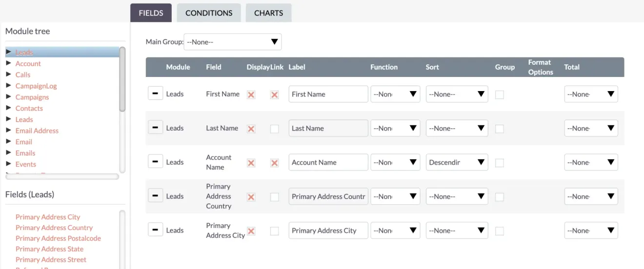Uncheck Link for Account Name row
The height and width of the screenshot is (269, 644).
tap(275, 163)
